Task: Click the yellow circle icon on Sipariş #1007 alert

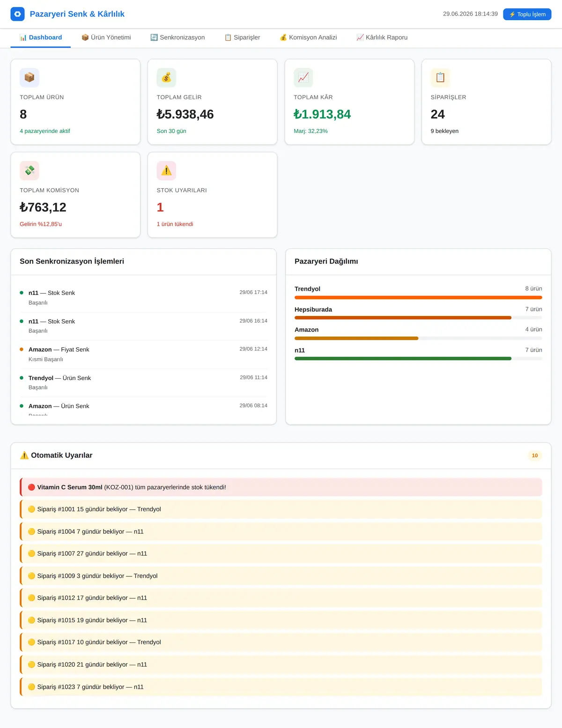Action: (x=31, y=554)
